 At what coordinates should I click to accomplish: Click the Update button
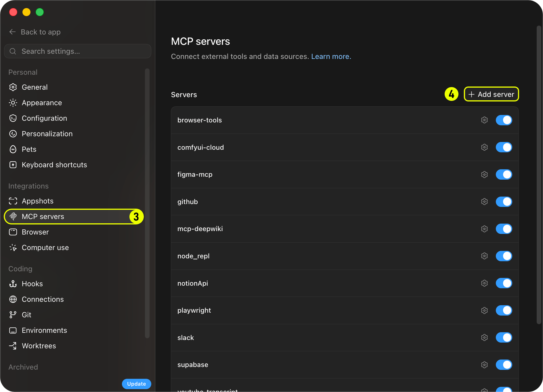tap(136, 384)
